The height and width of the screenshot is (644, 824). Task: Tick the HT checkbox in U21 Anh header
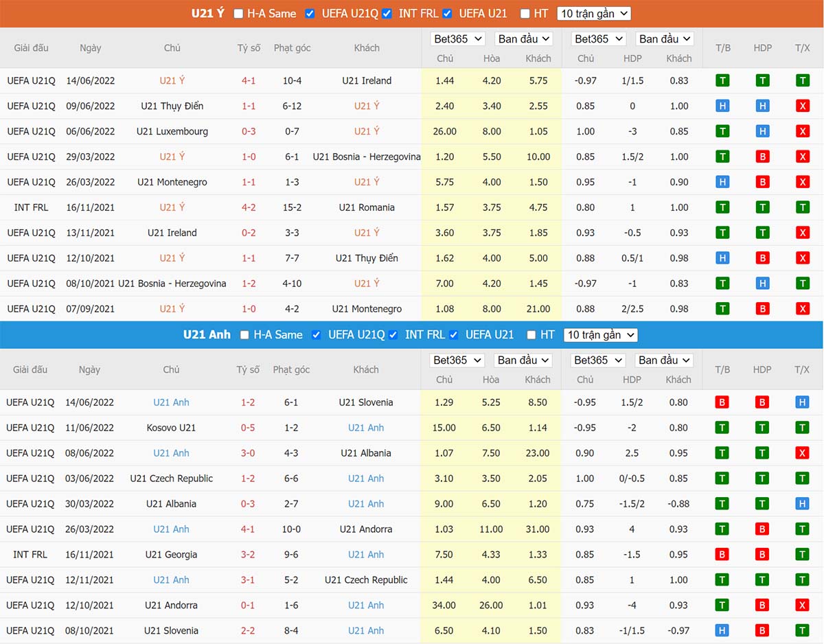tap(531, 335)
